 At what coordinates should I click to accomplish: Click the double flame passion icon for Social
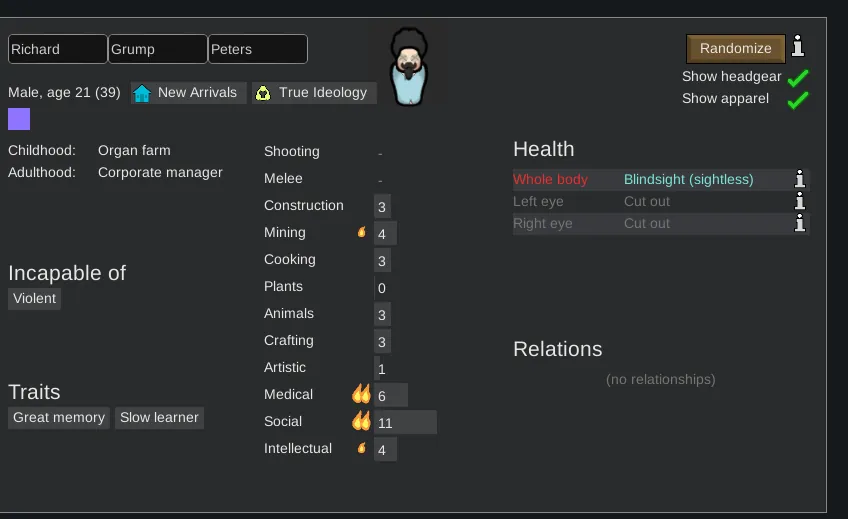click(x=361, y=422)
